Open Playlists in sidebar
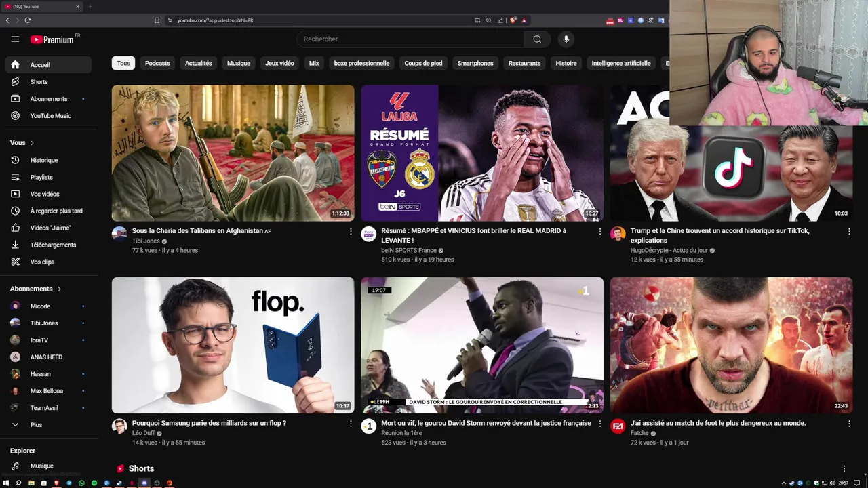Viewport: 868px width, 488px height. coord(49,177)
